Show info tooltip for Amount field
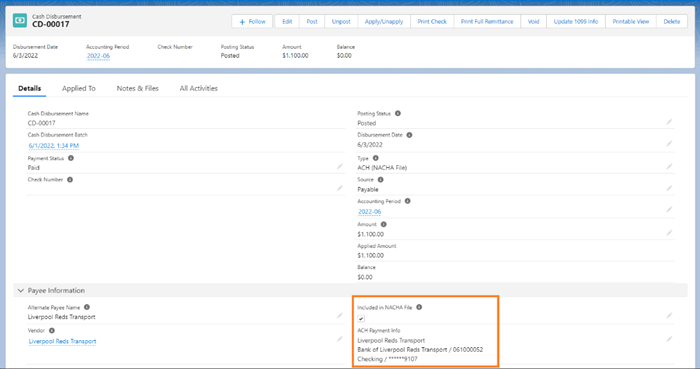Screen dimensions: 700x369 coord(383,224)
